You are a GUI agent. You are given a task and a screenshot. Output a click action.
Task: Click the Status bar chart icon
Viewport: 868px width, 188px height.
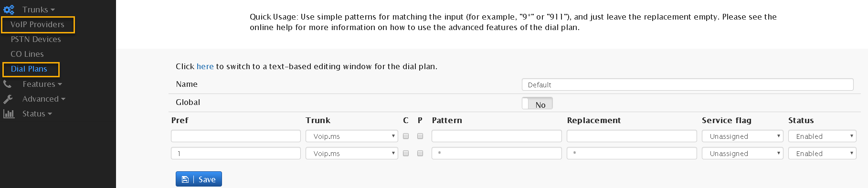pyautogui.click(x=9, y=114)
